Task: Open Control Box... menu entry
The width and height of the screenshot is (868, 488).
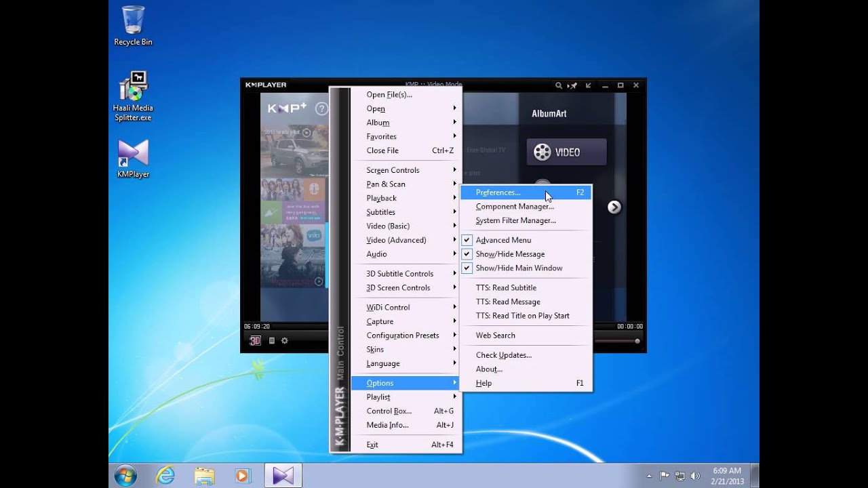Action: tap(406, 411)
